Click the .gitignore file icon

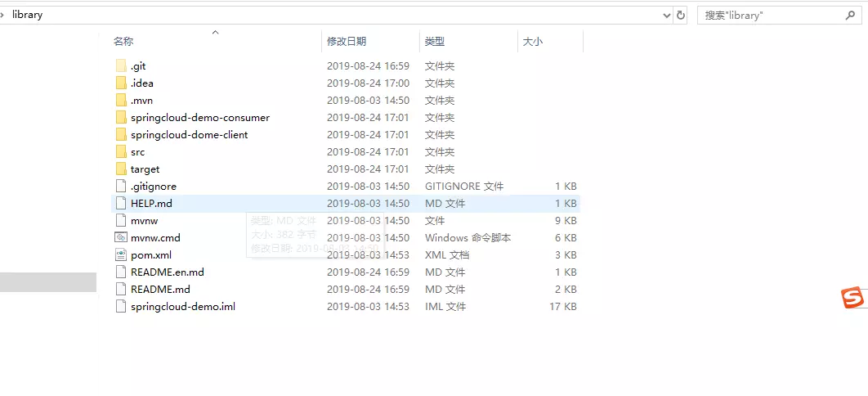point(121,186)
